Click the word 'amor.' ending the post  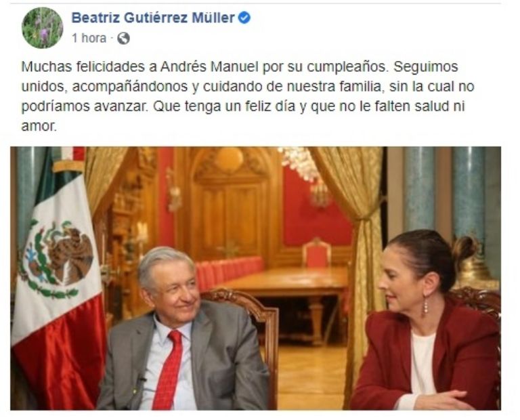pos(39,126)
